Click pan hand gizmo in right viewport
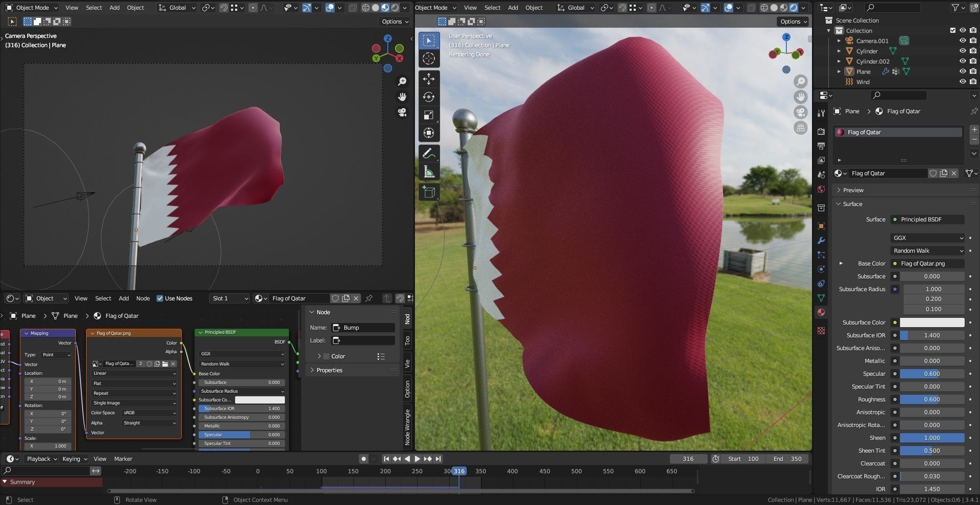This screenshot has width=980, height=505. tap(800, 96)
